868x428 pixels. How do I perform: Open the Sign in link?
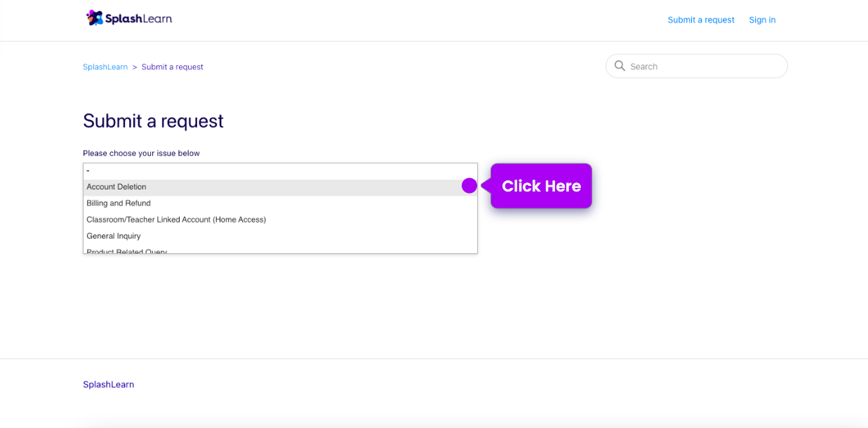762,20
